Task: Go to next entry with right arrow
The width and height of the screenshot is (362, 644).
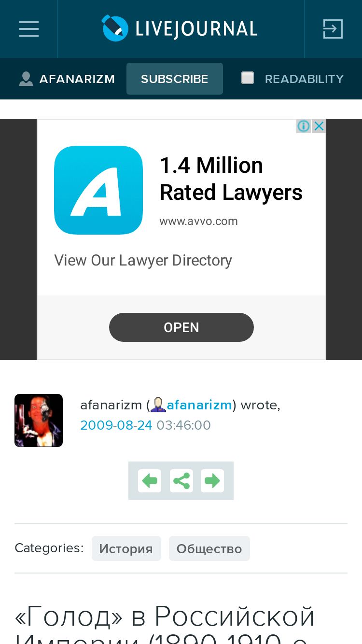Action: coord(212,481)
